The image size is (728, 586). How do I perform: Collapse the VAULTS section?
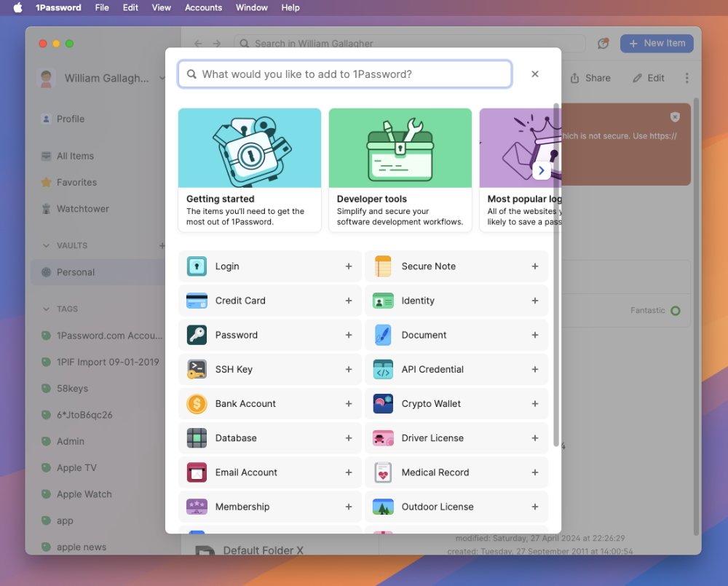click(46, 245)
